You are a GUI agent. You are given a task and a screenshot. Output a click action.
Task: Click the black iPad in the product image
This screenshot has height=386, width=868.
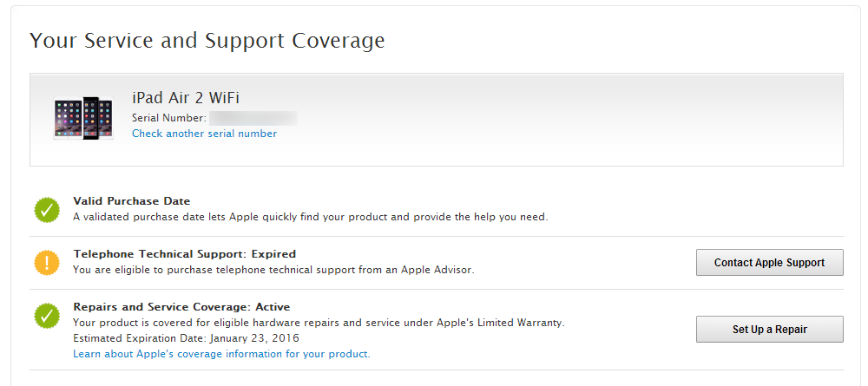point(90,118)
